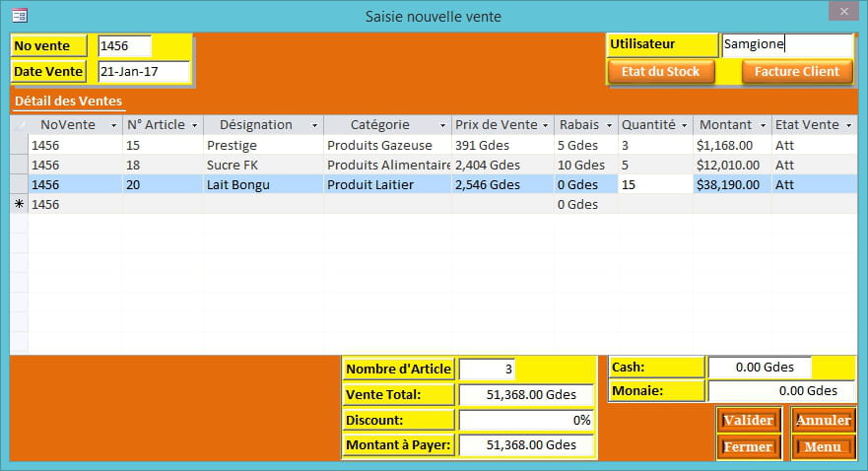Click the Date Vente field showing 21-Jan-17
This screenshot has height=471, width=868.
click(x=144, y=71)
